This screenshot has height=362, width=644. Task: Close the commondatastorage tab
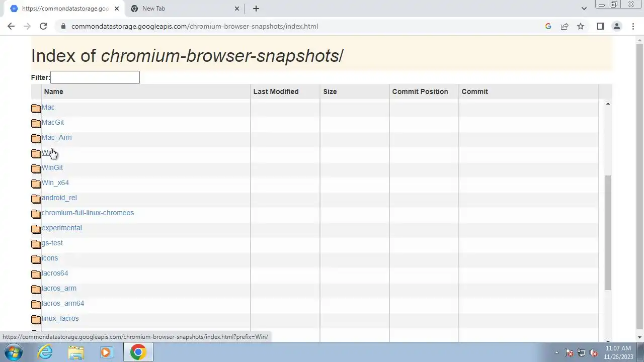[x=117, y=9]
